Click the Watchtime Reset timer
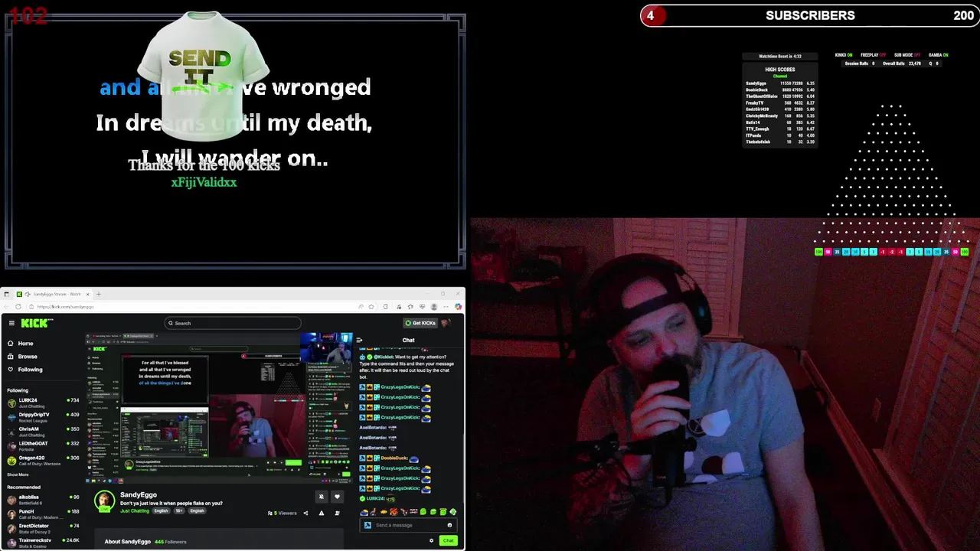This screenshot has width=980, height=551. (x=780, y=56)
